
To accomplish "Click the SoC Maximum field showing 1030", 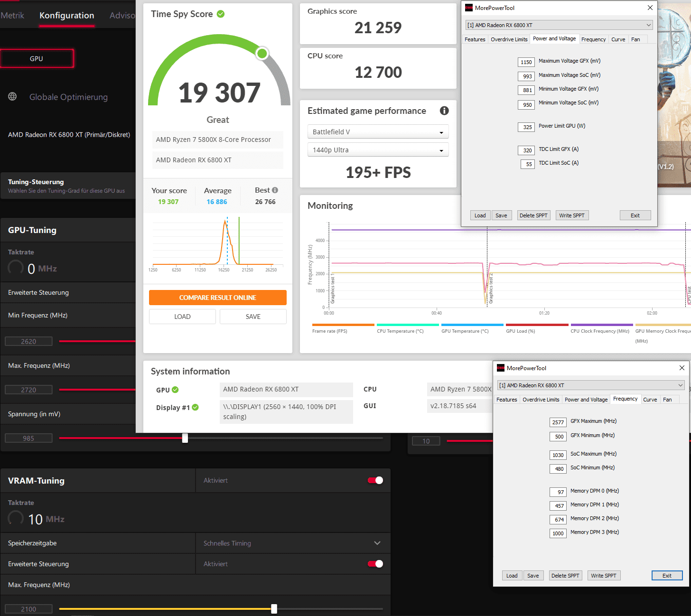I will tap(558, 455).
